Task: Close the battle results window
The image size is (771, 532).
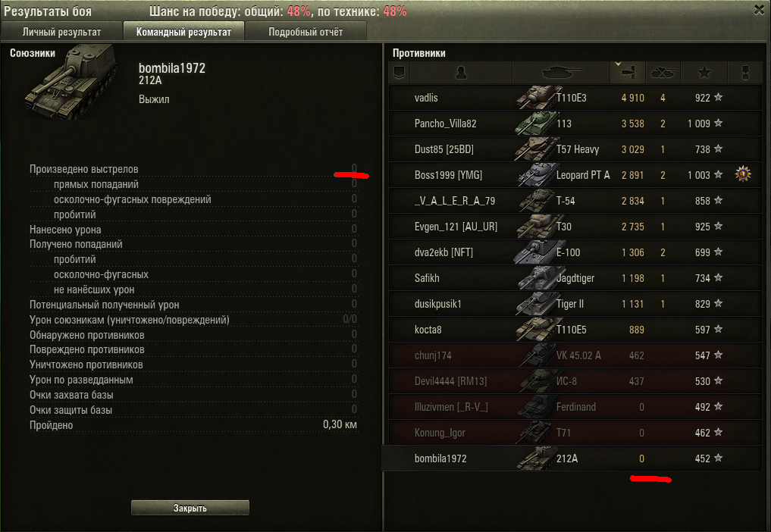Action: click(759, 10)
